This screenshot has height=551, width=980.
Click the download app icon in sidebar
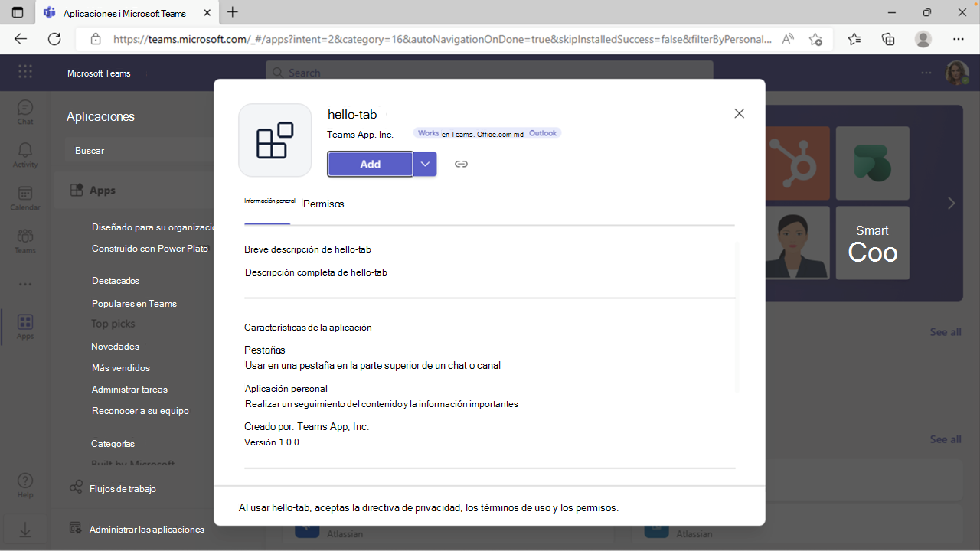click(x=25, y=529)
